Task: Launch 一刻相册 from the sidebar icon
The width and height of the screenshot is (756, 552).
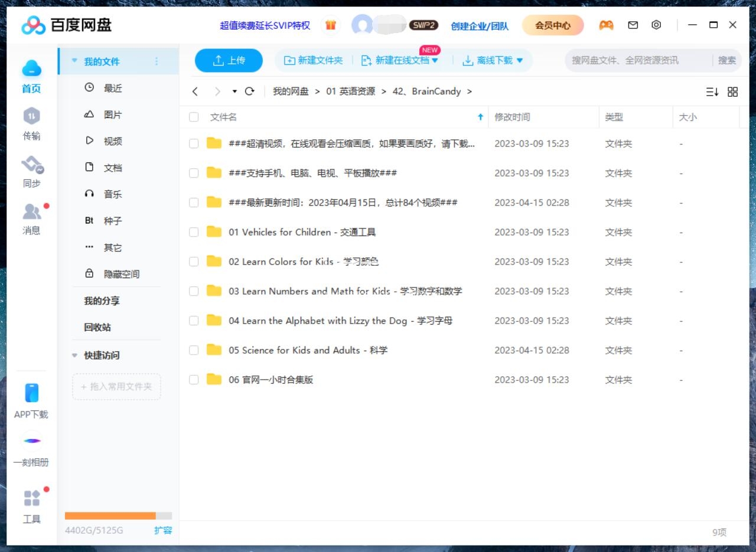Action: click(31, 441)
